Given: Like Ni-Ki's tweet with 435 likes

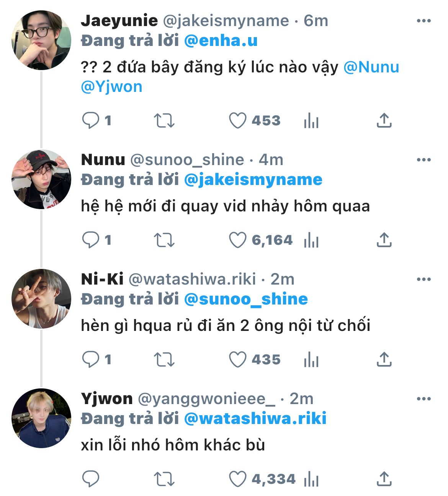Looking at the screenshot, I should [x=237, y=360].
